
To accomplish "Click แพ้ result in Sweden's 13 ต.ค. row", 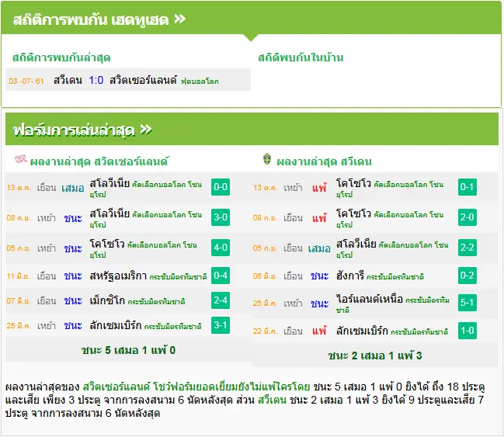I will click(x=319, y=188).
